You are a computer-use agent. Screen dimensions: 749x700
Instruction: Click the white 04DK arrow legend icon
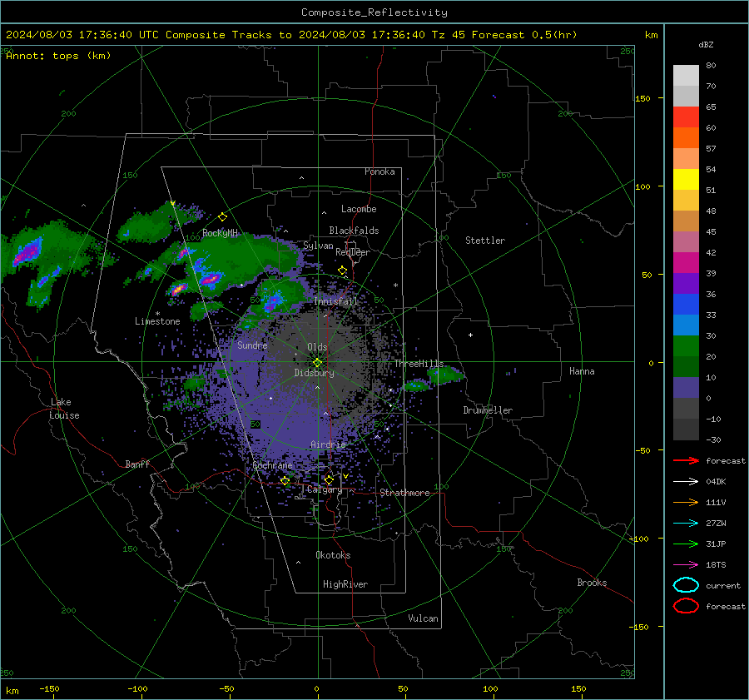click(x=686, y=482)
